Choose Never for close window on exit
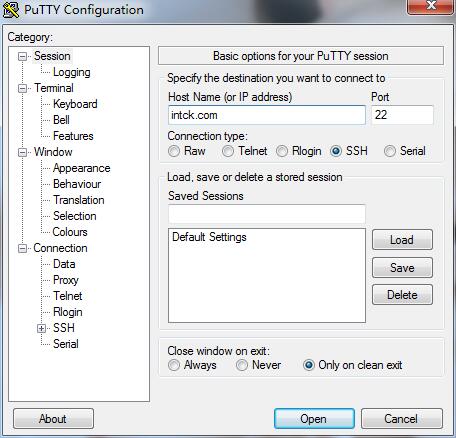 click(242, 365)
